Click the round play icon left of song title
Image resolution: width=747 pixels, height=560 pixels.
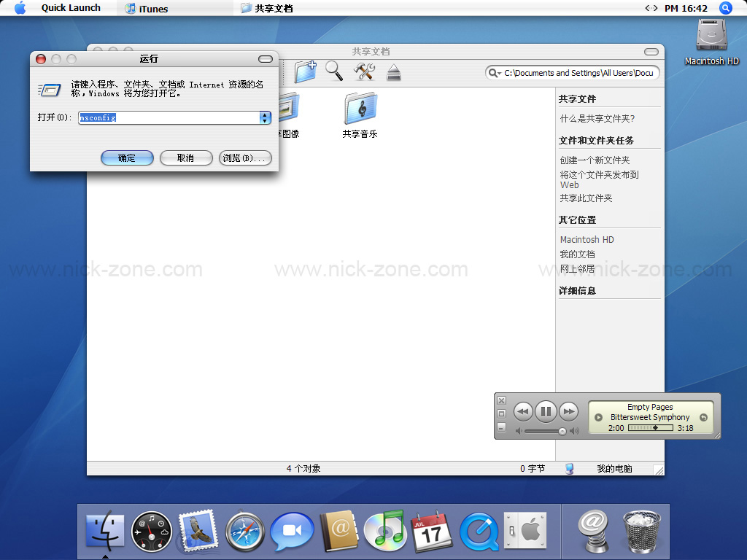pyautogui.click(x=599, y=418)
